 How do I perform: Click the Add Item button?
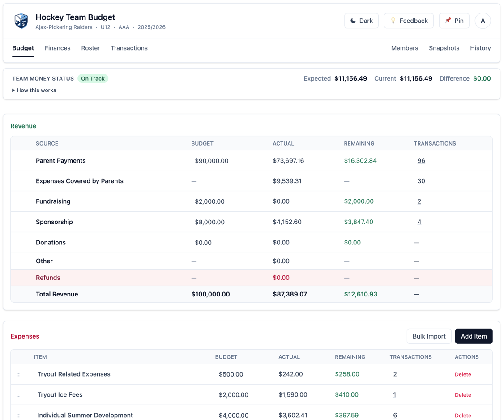[x=474, y=336]
